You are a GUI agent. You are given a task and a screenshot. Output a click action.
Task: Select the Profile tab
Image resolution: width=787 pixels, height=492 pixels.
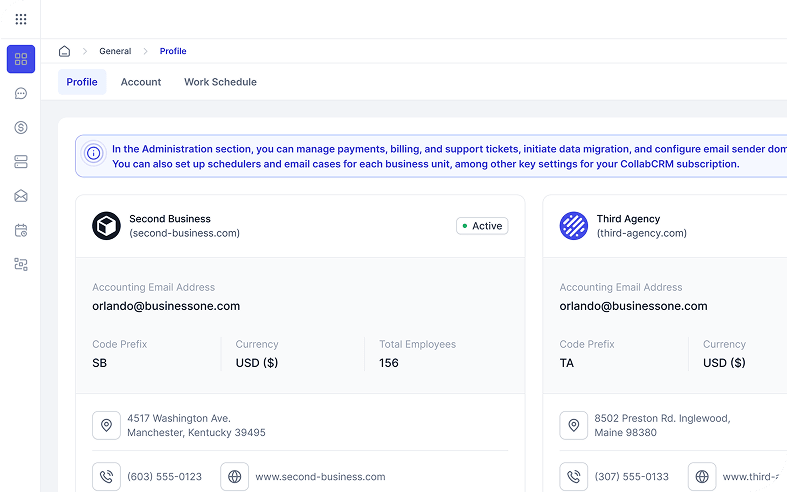point(82,82)
